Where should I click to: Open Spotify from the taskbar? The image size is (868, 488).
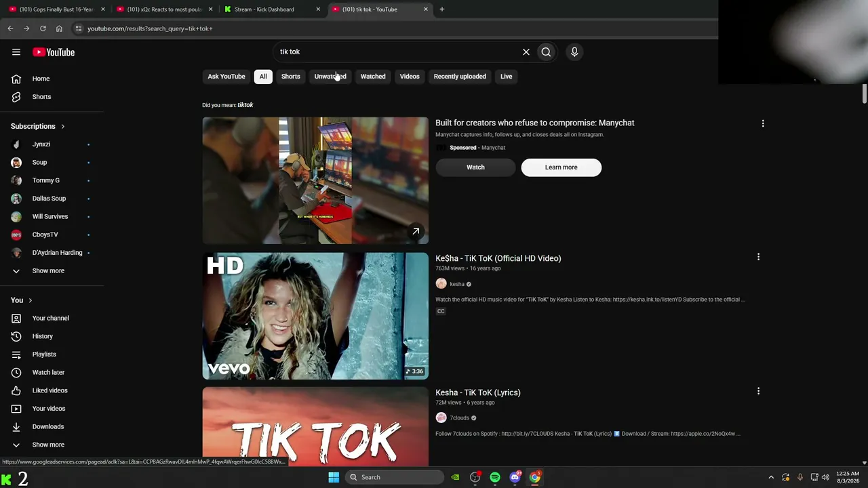[x=495, y=477]
